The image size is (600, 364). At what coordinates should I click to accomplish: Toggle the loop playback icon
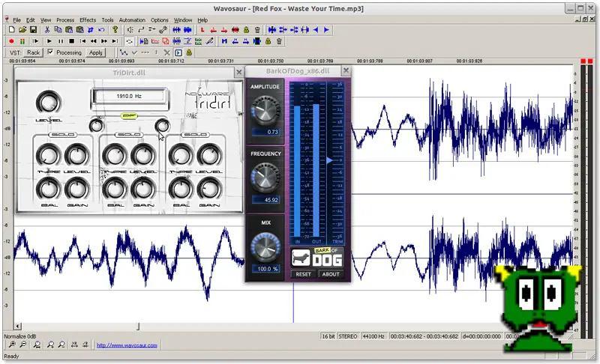click(x=130, y=41)
